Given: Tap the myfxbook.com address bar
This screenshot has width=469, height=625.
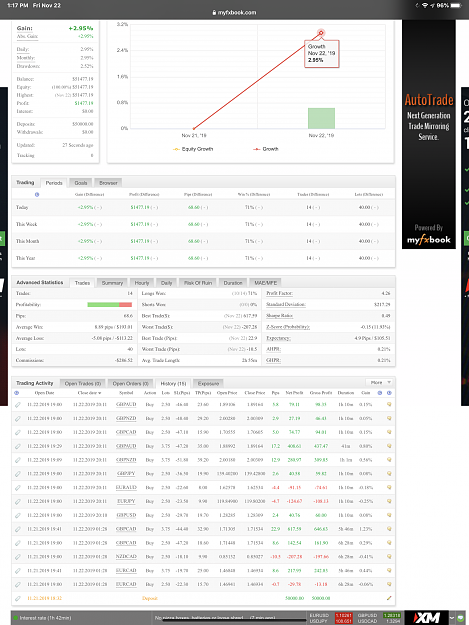Looking at the screenshot, I should 234,12.
